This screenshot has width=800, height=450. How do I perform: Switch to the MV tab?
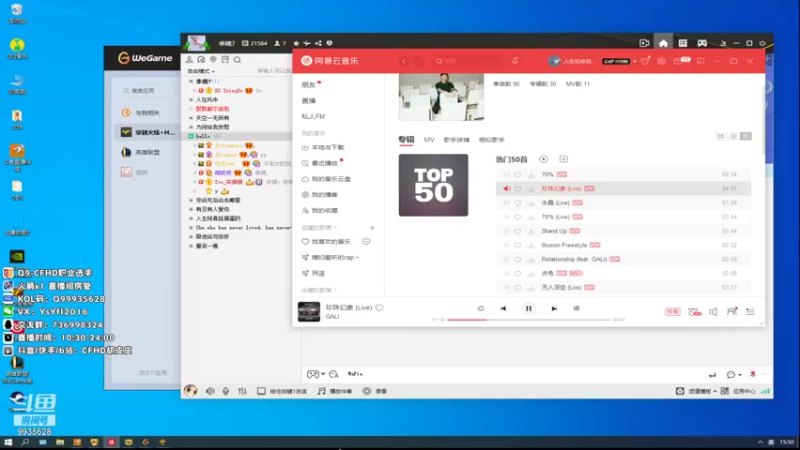pyautogui.click(x=429, y=140)
